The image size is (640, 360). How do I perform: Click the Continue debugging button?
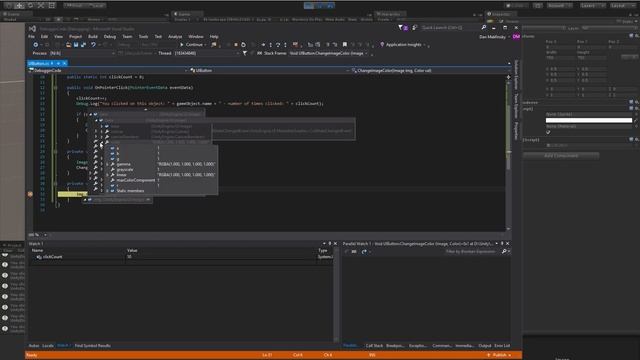click(x=192, y=44)
